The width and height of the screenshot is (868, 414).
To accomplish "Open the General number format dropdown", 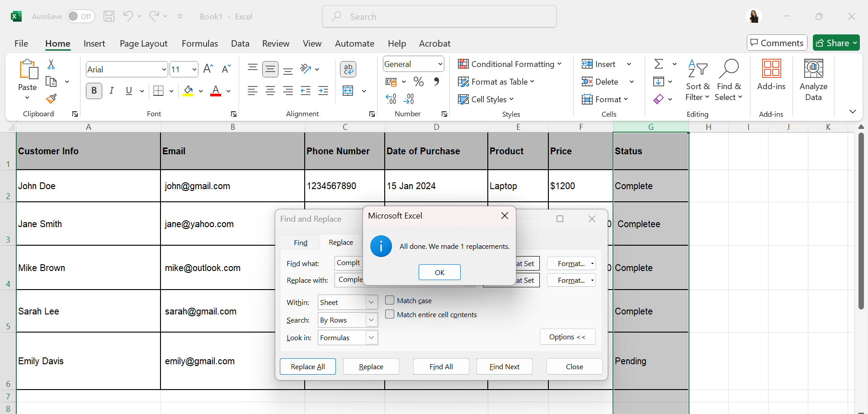I will point(440,64).
